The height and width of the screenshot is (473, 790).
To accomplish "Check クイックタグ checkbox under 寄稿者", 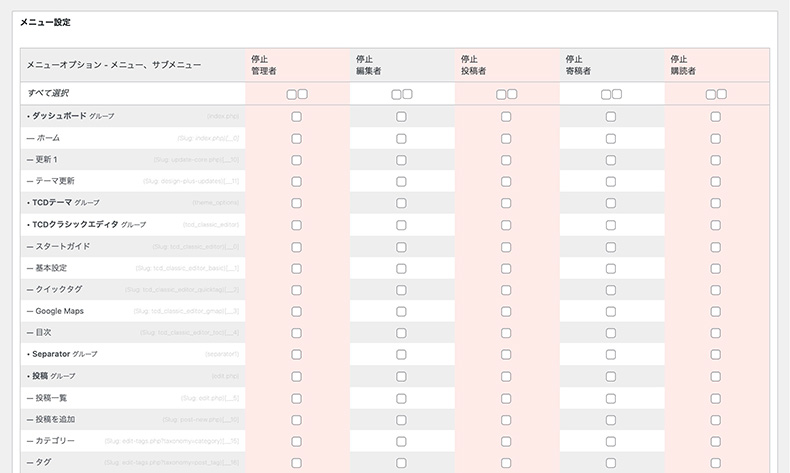I will (x=610, y=290).
